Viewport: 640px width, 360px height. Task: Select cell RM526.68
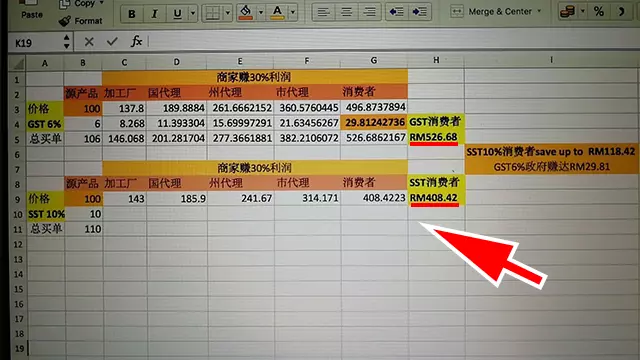[x=436, y=137]
